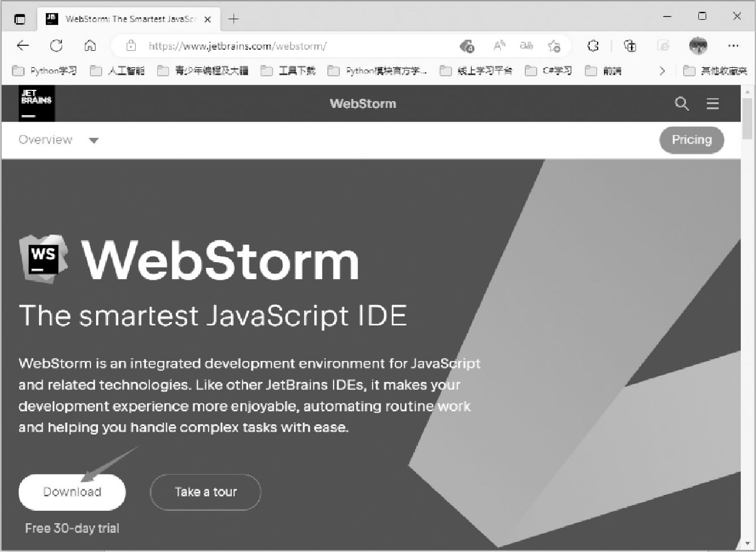Viewport: 756px width, 552px height.
Task: Refresh the WebStorm page
Action: (56, 46)
